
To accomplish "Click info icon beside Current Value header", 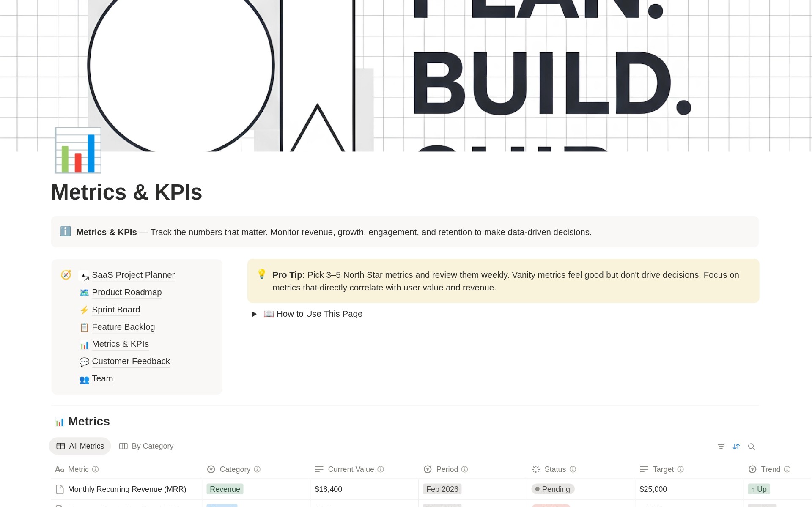I will 381,469.
